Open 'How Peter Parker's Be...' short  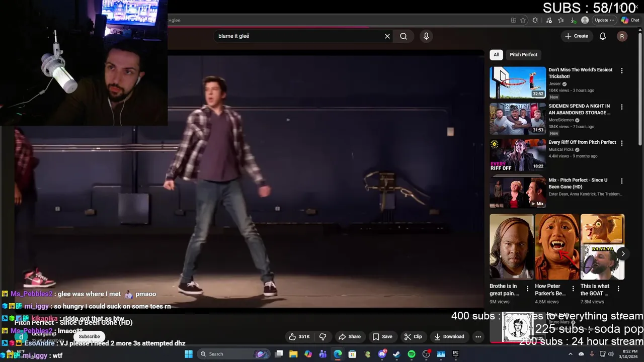coord(557,247)
